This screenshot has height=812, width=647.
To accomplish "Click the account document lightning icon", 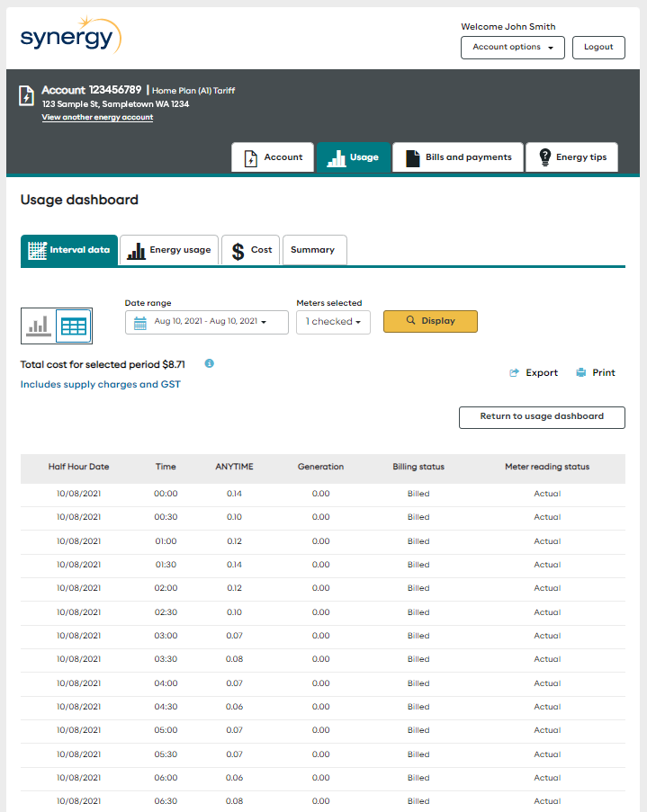I will (26, 96).
